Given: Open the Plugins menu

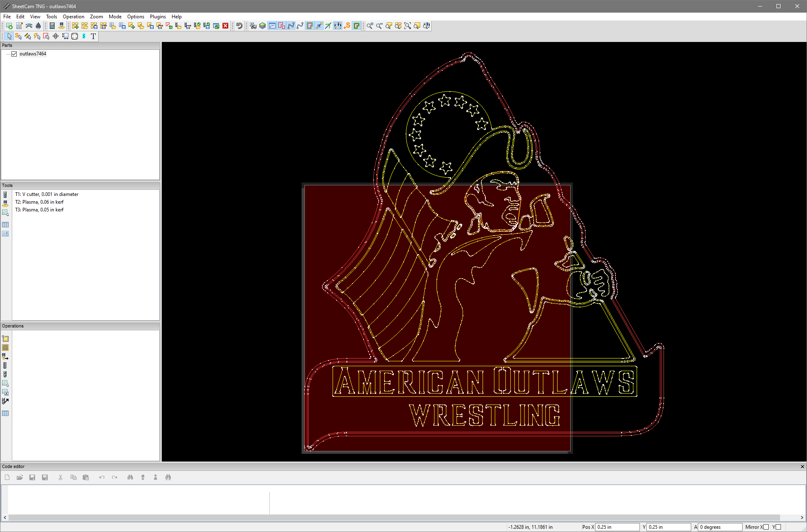Looking at the screenshot, I should click(x=158, y=17).
